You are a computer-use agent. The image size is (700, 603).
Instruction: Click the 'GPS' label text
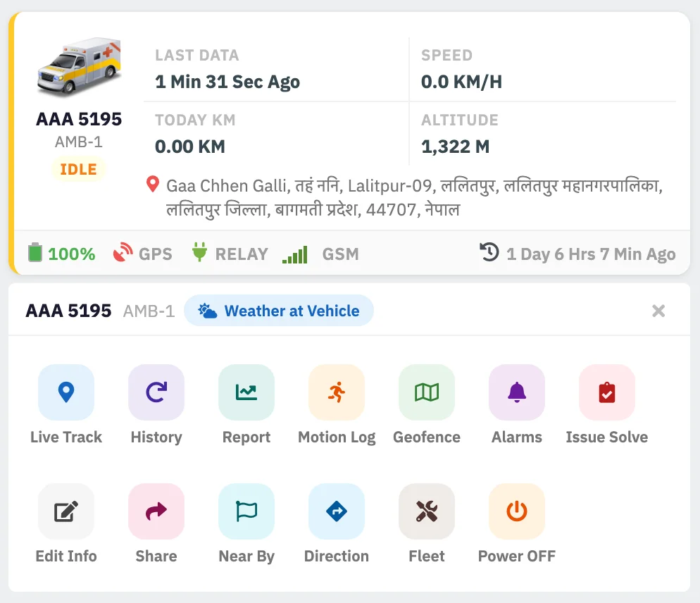tap(156, 254)
